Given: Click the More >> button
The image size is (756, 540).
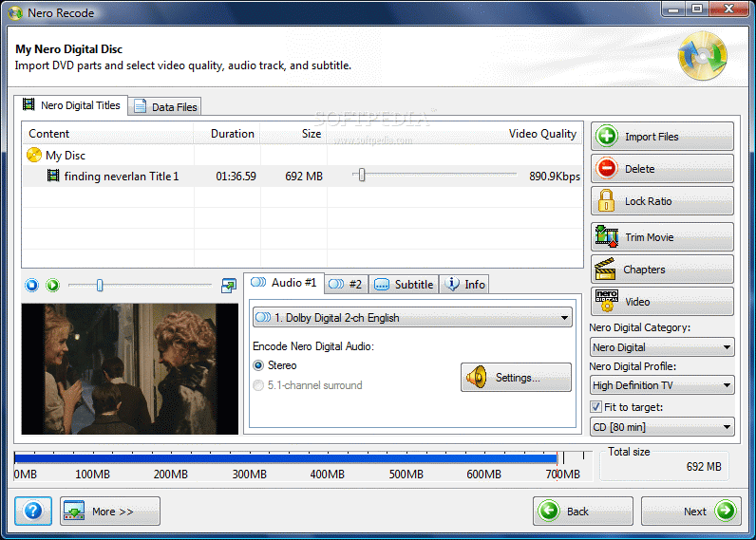Looking at the screenshot, I should [x=110, y=511].
